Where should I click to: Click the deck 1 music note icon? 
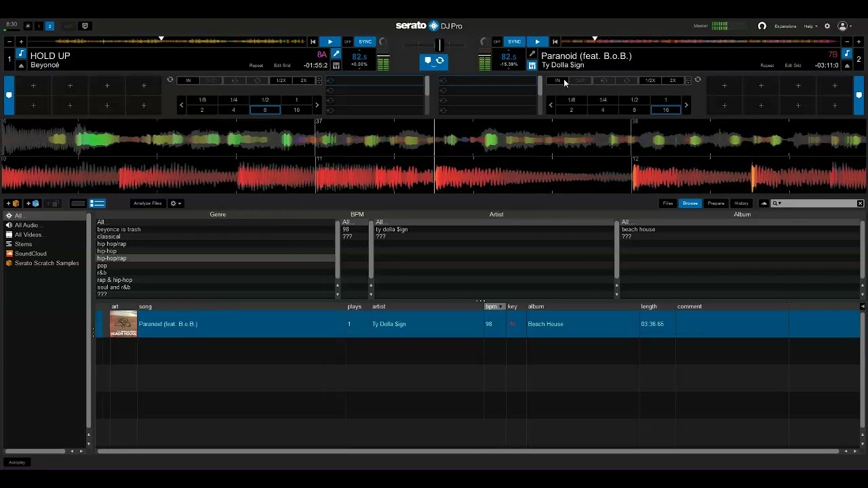tap(21, 54)
